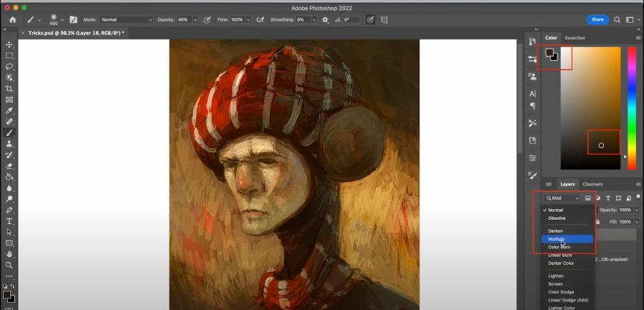Click the foreground color swatch in Color panel
The width and height of the screenshot is (644, 310).
coord(550,52)
